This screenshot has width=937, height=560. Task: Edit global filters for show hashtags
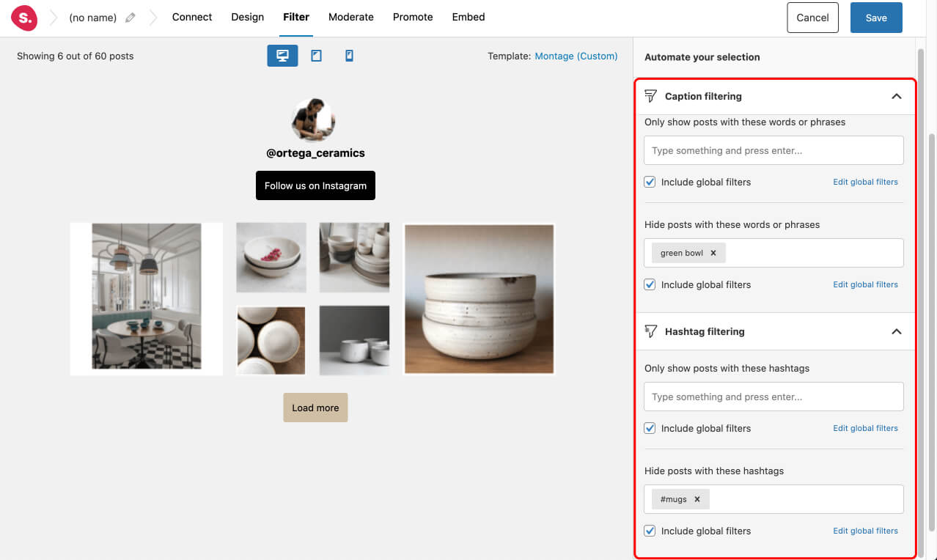pos(865,428)
